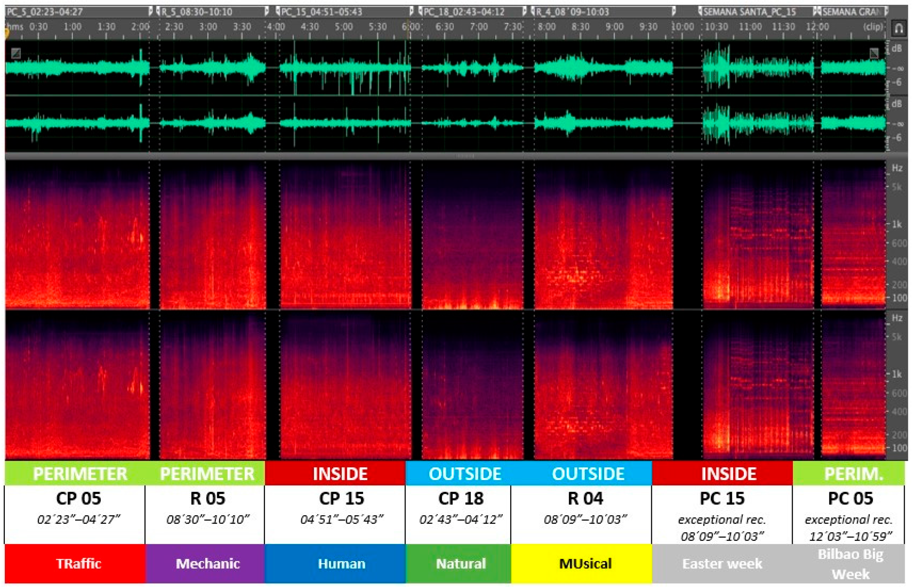Select the R_5_08:30-10:10 range marker
Image resolution: width=912 pixels, height=588 pixels.
point(212,11)
